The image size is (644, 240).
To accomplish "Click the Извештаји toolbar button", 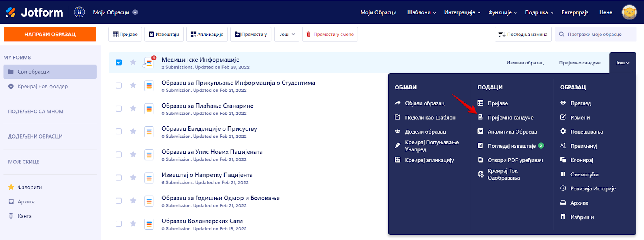I will 164,34.
